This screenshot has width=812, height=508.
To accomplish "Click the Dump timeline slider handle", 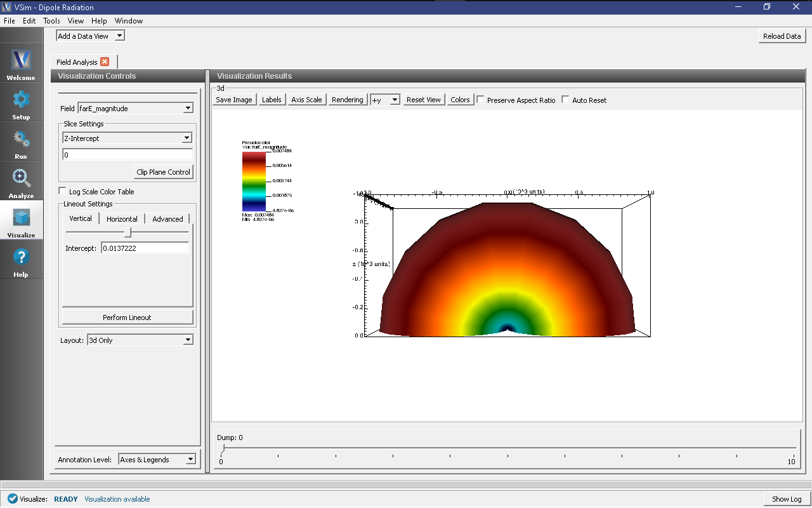I will coord(221,448).
